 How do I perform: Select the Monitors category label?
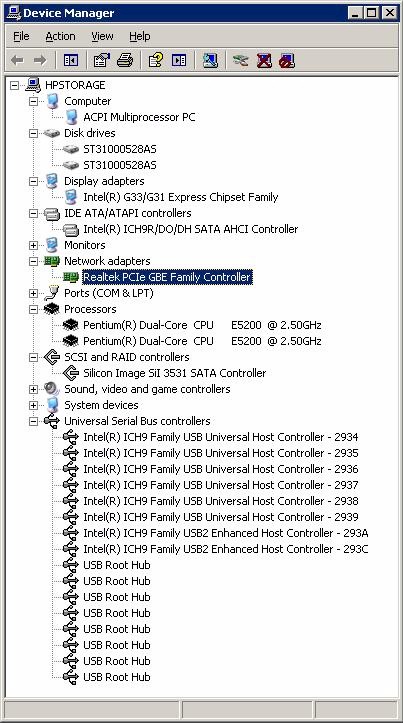tap(84, 245)
